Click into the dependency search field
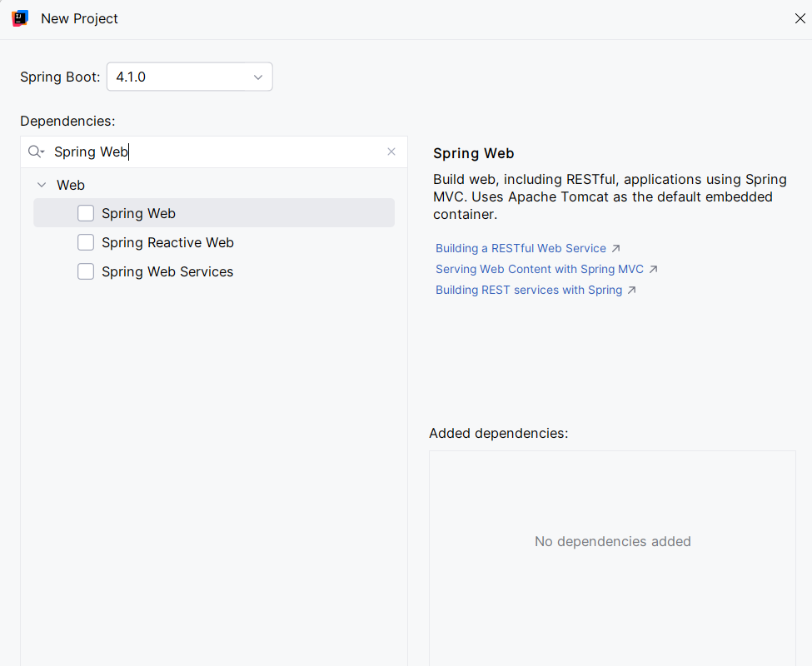Screen dimensions: 812x666 (x=214, y=152)
